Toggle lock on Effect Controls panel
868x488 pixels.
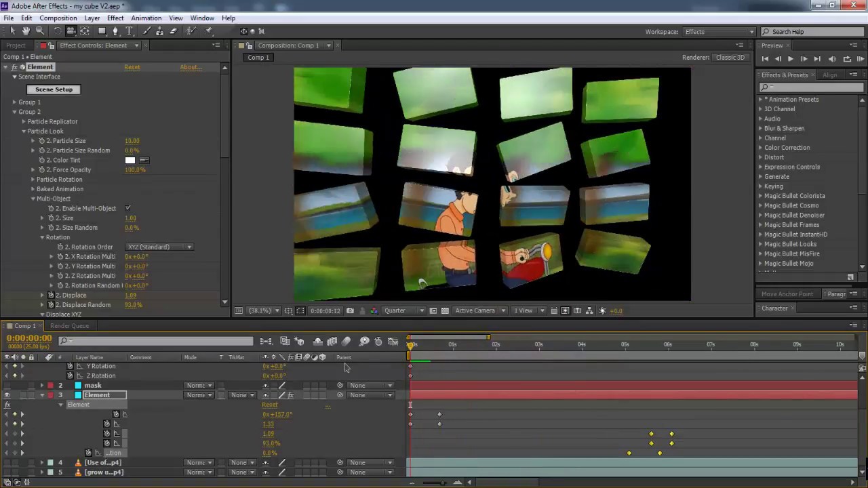tap(52, 45)
